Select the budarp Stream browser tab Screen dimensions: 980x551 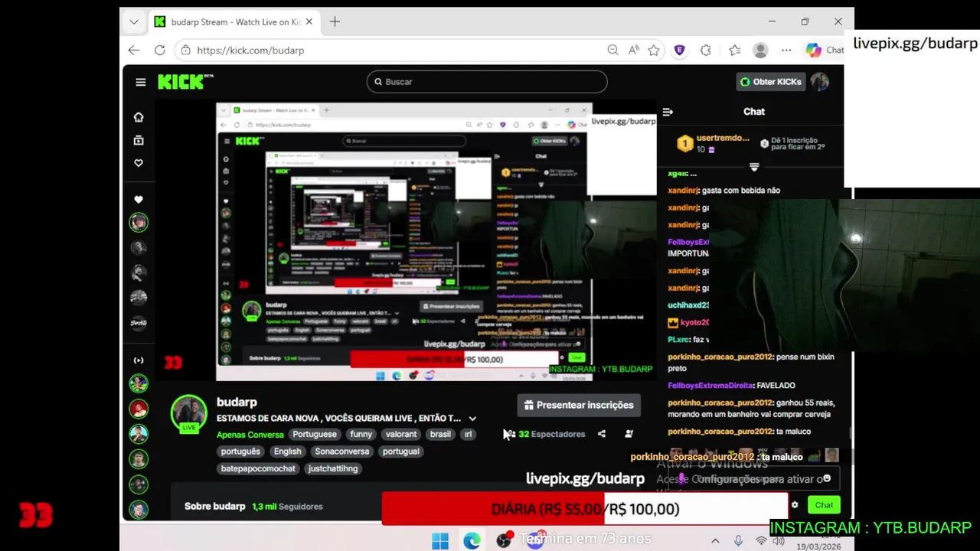point(233,22)
